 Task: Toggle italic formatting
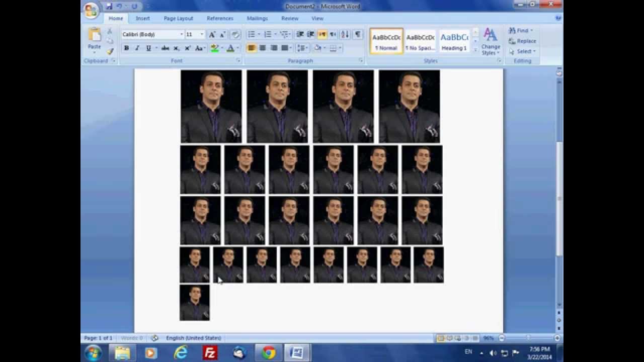pyautogui.click(x=137, y=48)
